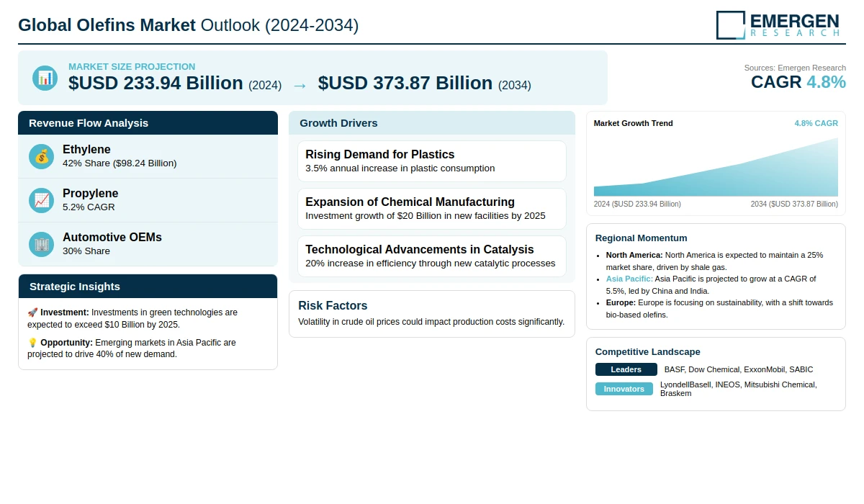Click the chart icon next to Propylene

tap(42, 200)
